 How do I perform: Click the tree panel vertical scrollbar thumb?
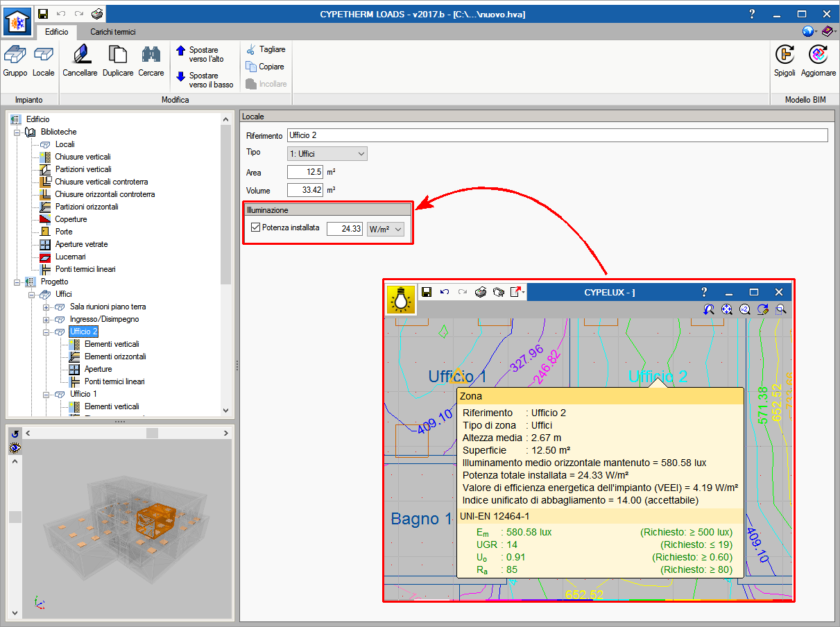[x=225, y=205]
